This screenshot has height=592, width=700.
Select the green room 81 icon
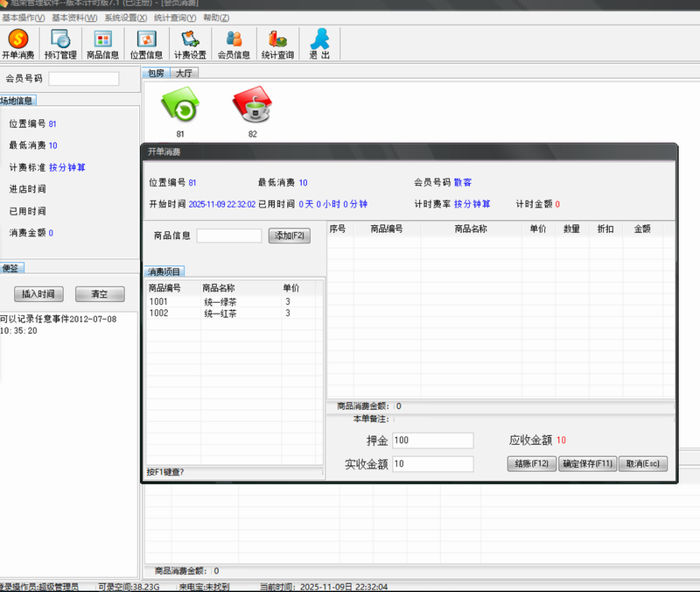tap(180, 108)
